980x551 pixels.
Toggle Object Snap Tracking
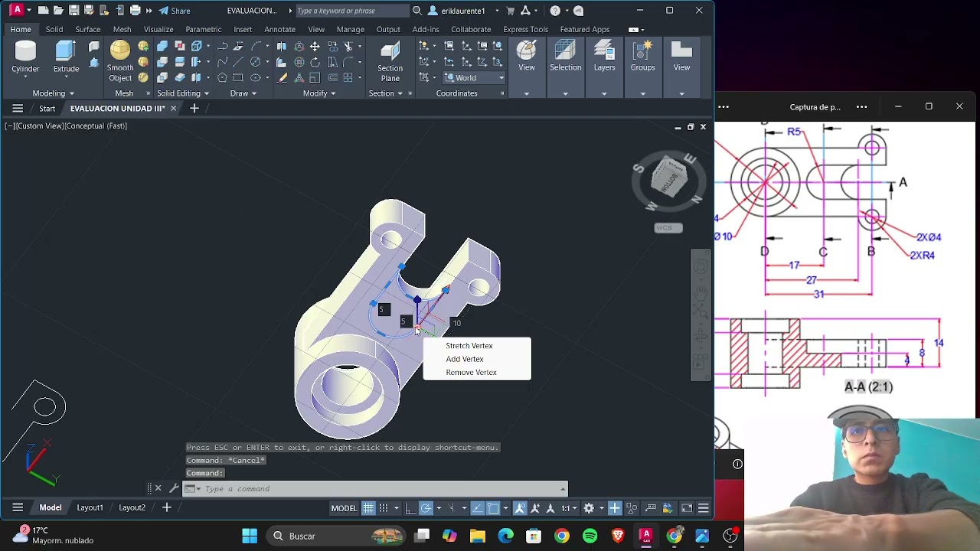(x=477, y=507)
